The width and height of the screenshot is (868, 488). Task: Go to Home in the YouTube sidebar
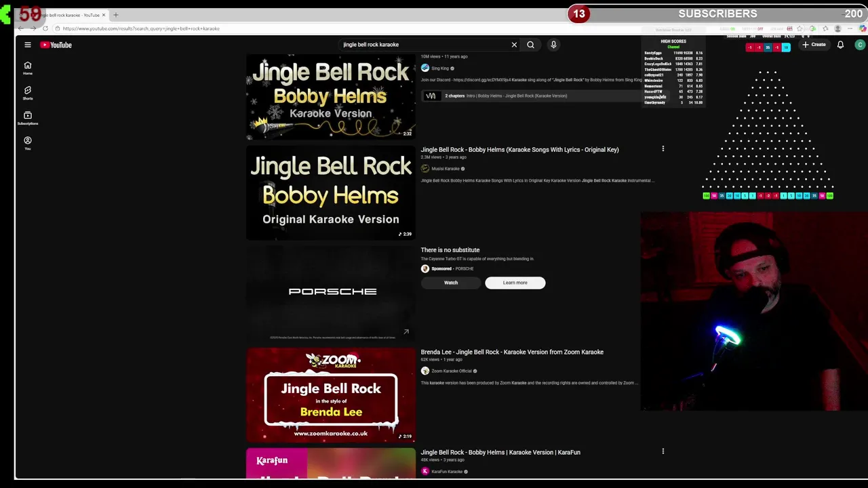[x=28, y=68]
